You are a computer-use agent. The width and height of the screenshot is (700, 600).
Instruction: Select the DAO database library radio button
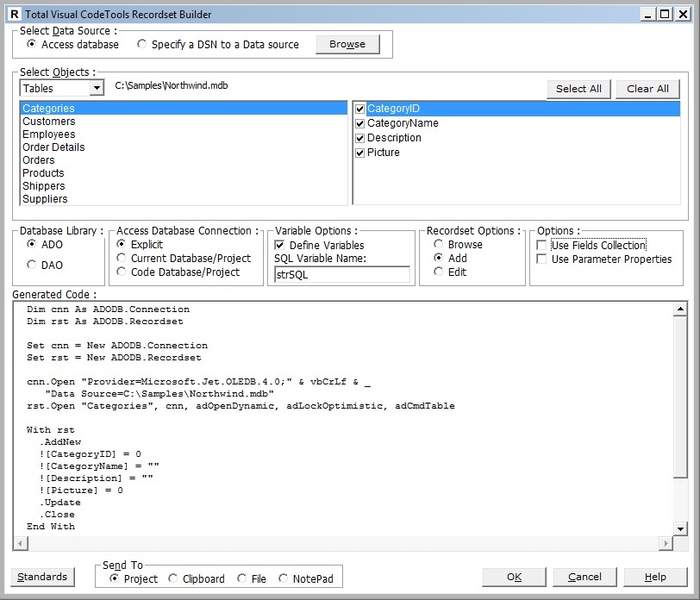(31, 264)
